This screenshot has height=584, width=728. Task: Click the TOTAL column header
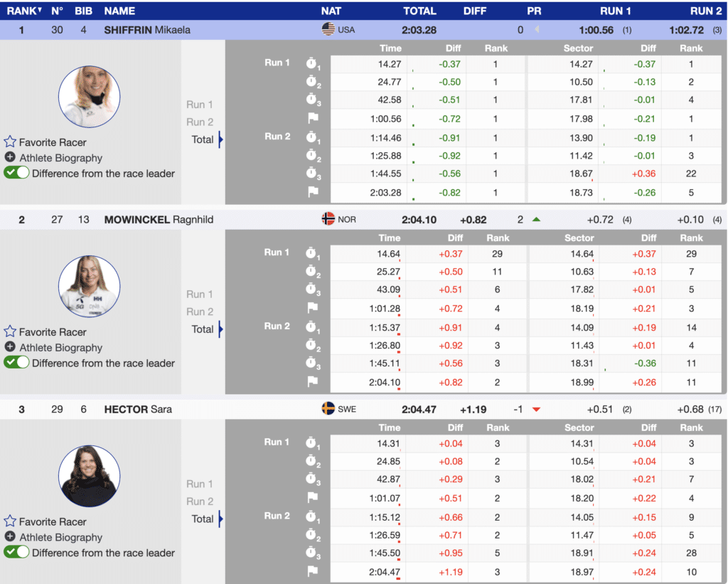pyautogui.click(x=419, y=11)
